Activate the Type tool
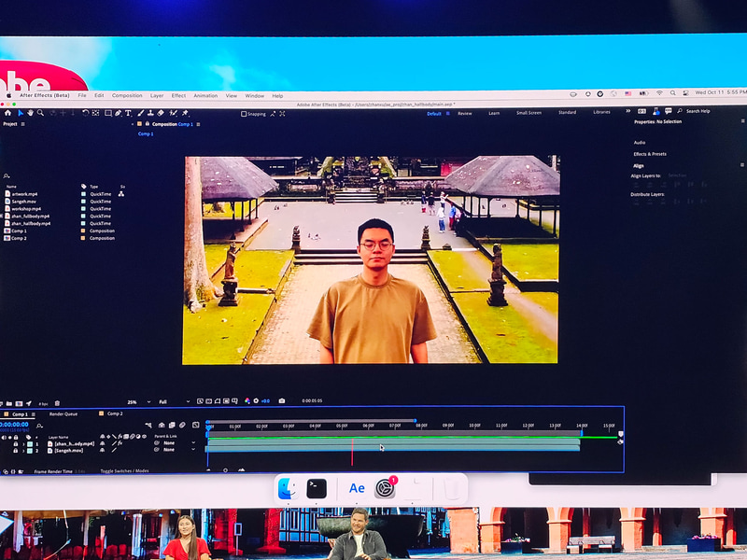This screenshot has height=560, width=747. point(128,114)
